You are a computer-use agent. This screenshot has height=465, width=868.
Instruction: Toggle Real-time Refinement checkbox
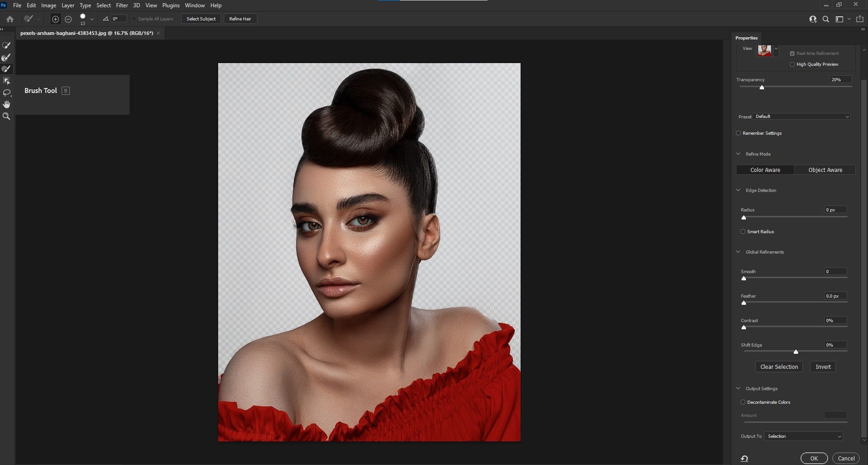[x=792, y=54]
